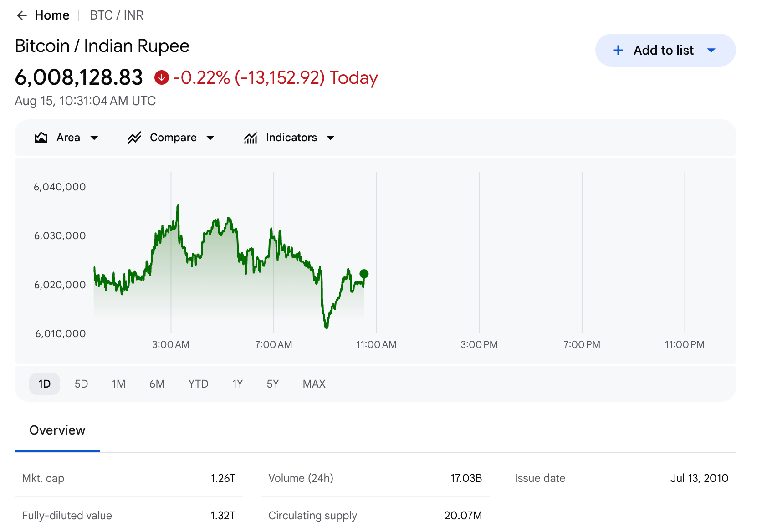The width and height of the screenshot is (767, 532).
Task: Click the back arrow icon
Action: (22, 15)
